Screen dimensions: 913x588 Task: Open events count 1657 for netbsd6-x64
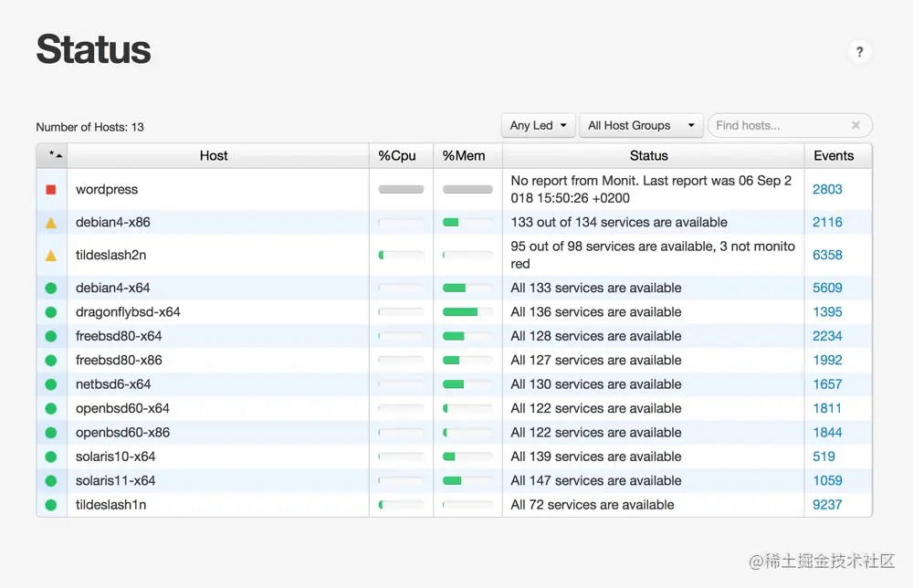click(827, 384)
